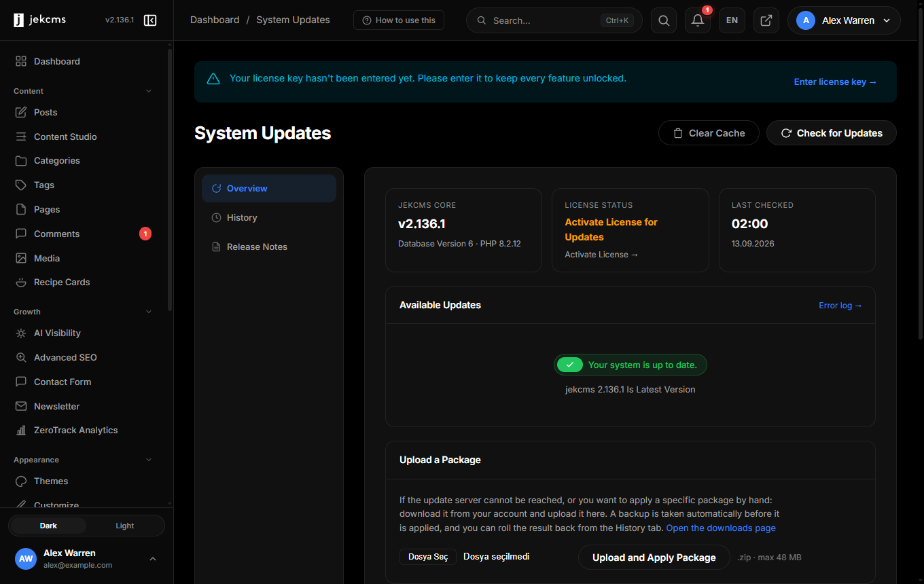Switch to Light theme
This screenshot has width=924, height=584.
coord(125,526)
